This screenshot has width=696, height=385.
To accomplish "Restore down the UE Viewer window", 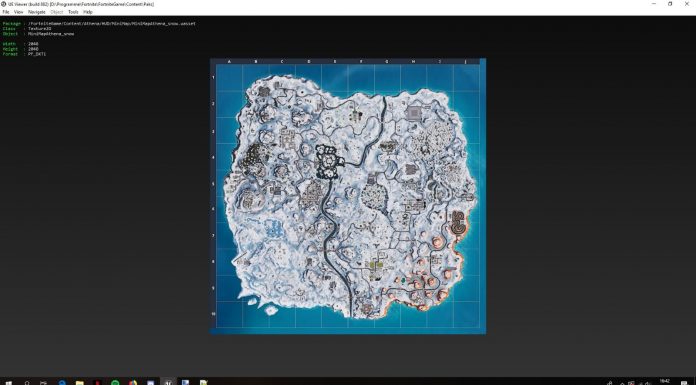I will point(670,4).
